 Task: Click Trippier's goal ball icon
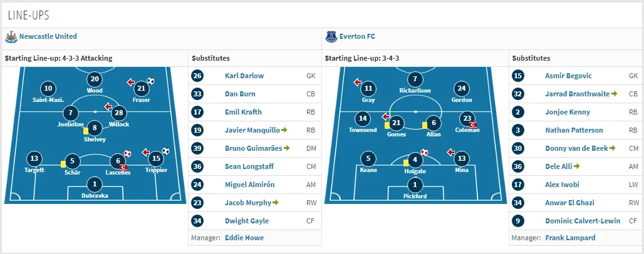[x=166, y=151]
